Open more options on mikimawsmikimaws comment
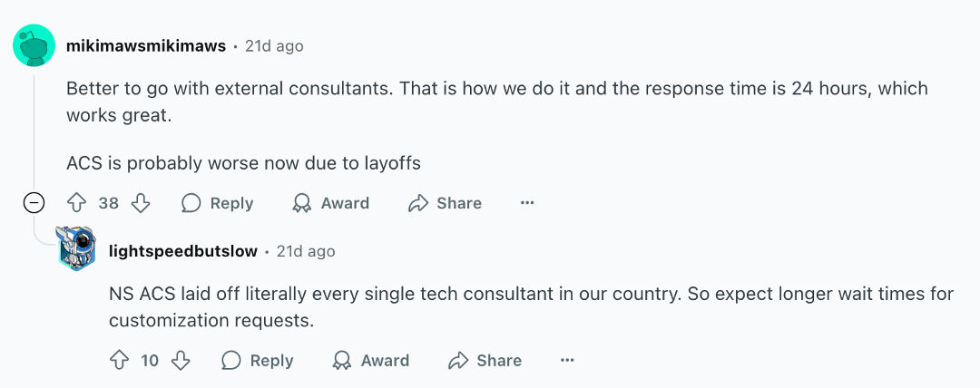This screenshot has height=388, width=980. [527, 203]
